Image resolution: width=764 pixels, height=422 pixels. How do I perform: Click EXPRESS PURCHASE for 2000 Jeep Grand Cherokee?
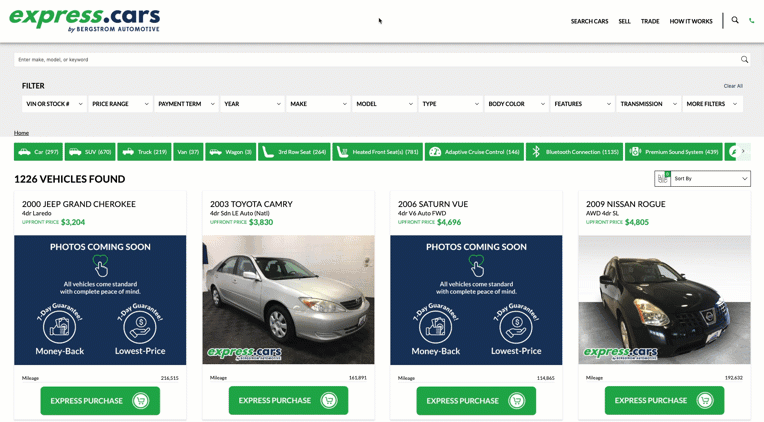(x=100, y=401)
